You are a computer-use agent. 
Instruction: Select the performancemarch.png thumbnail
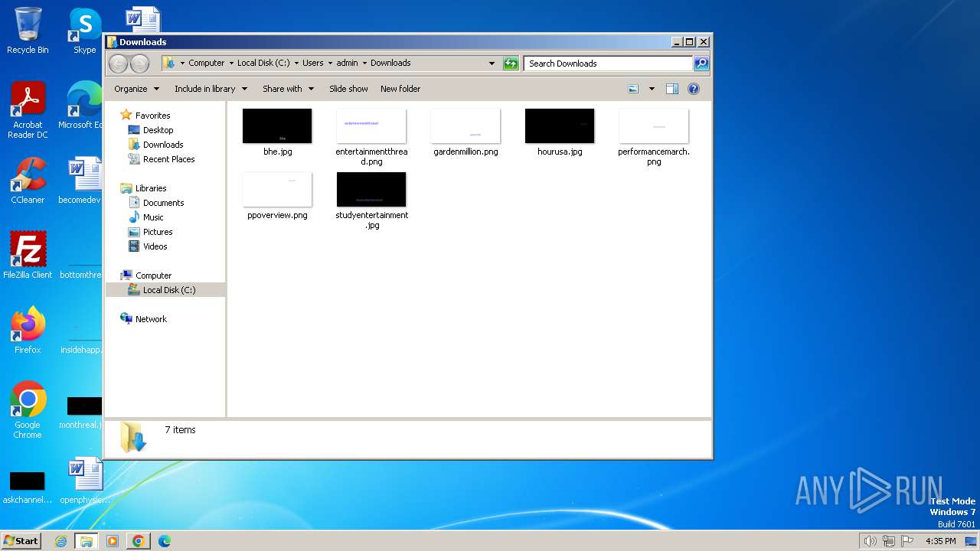(654, 126)
